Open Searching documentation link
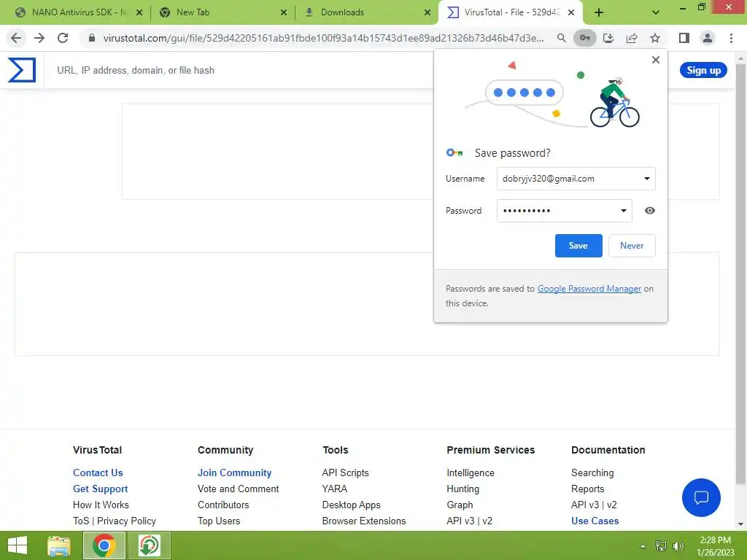The image size is (747, 560). [592, 472]
